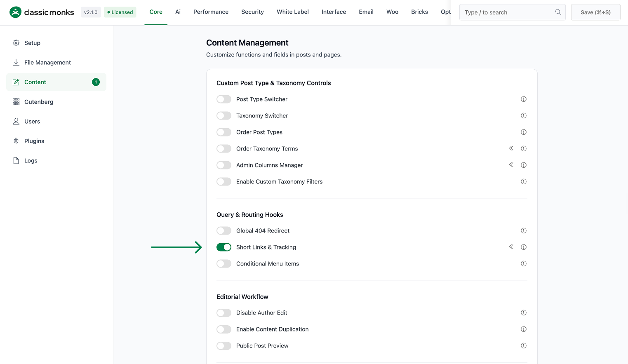Screen dimensions: 628x364
Task: Click the Licensed status badge
Action: [120, 12]
